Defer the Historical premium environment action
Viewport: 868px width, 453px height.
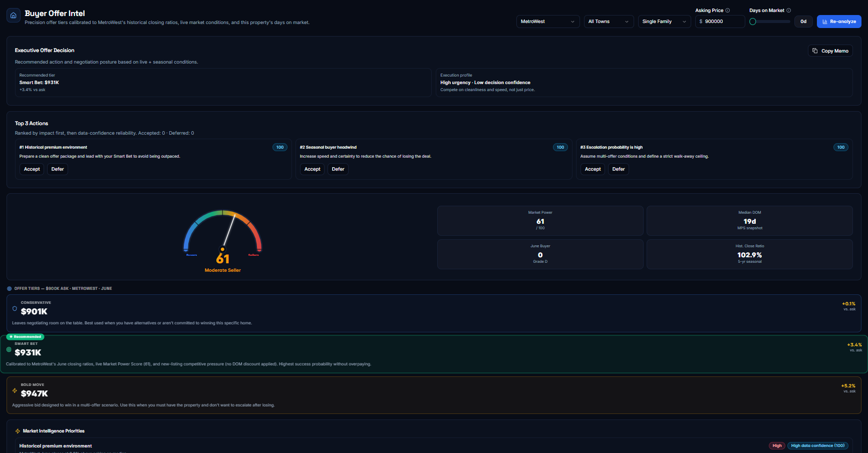pos(58,169)
